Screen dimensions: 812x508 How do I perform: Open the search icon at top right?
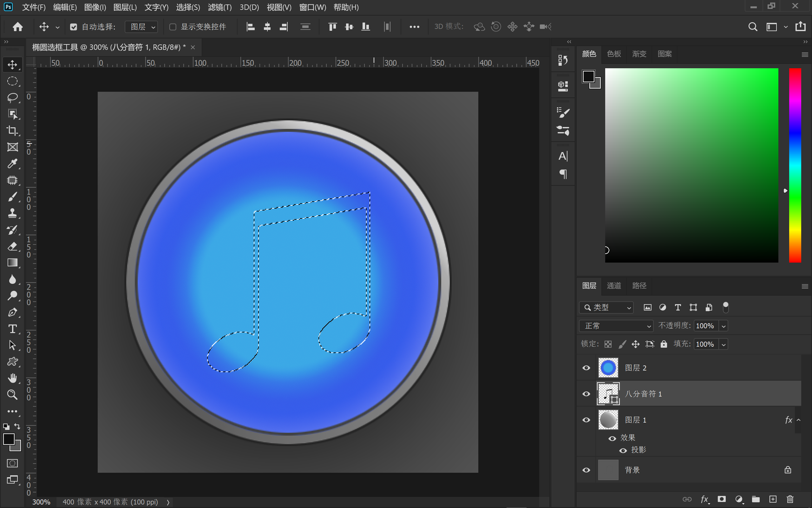click(x=753, y=27)
